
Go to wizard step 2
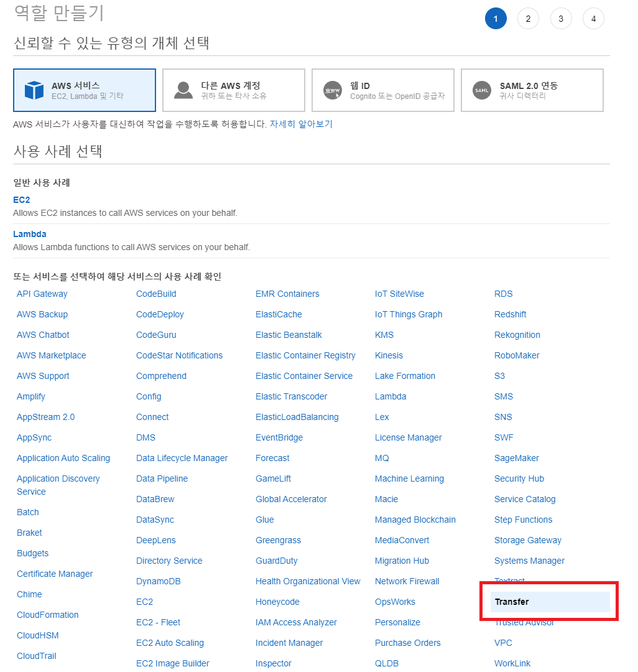(529, 19)
